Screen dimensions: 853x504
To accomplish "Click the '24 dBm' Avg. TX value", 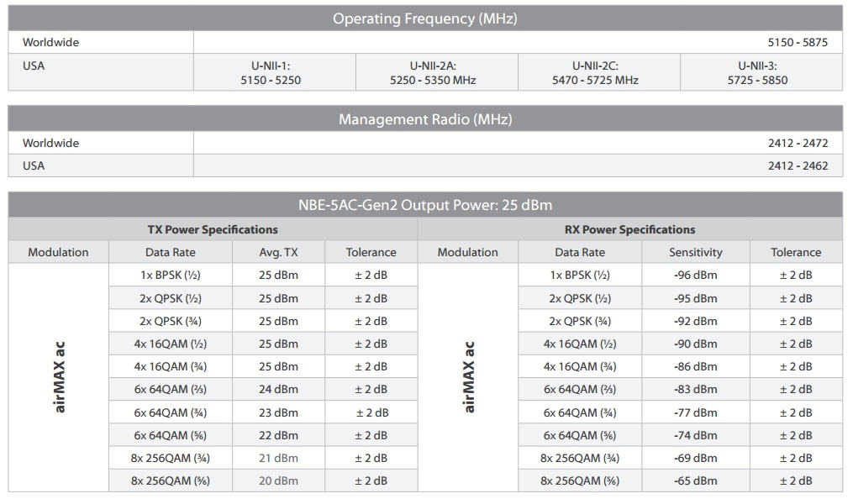I will click(x=278, y=389).
